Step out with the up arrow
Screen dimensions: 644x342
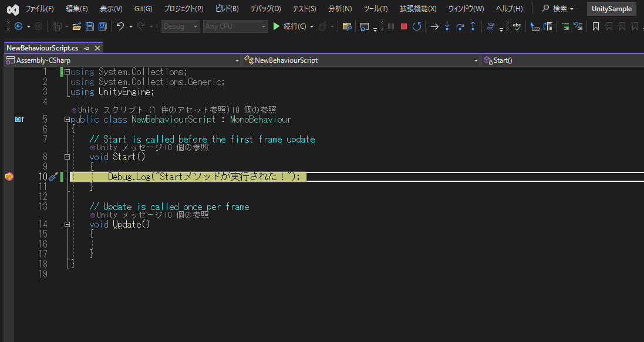(473, 26)
